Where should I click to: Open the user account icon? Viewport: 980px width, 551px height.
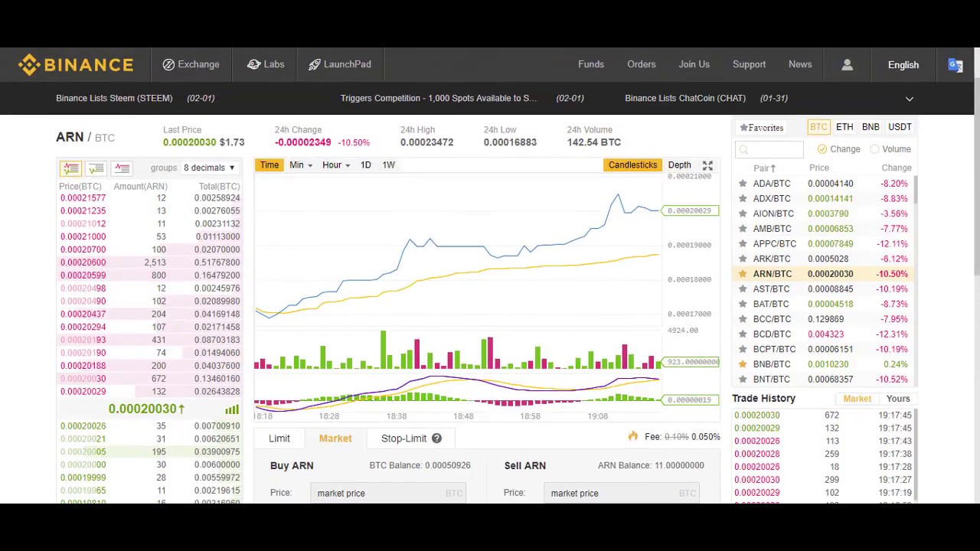coord(847,65)
